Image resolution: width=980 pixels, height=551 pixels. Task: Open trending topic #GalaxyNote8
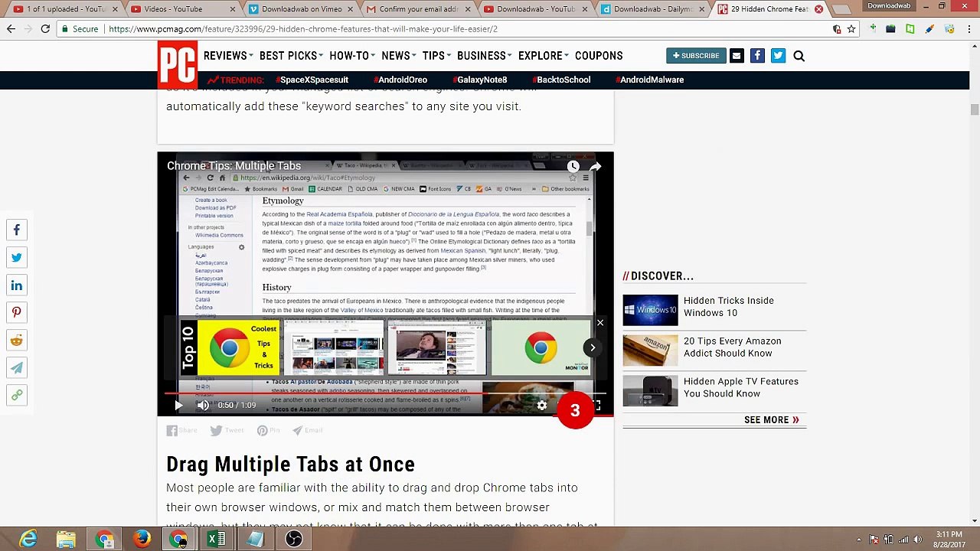tap(480, 80)
